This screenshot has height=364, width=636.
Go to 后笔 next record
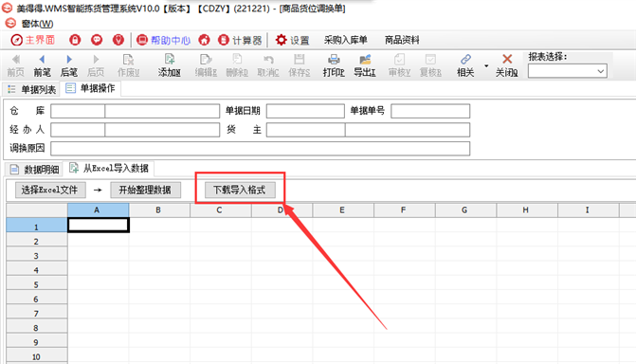(69, 65)
